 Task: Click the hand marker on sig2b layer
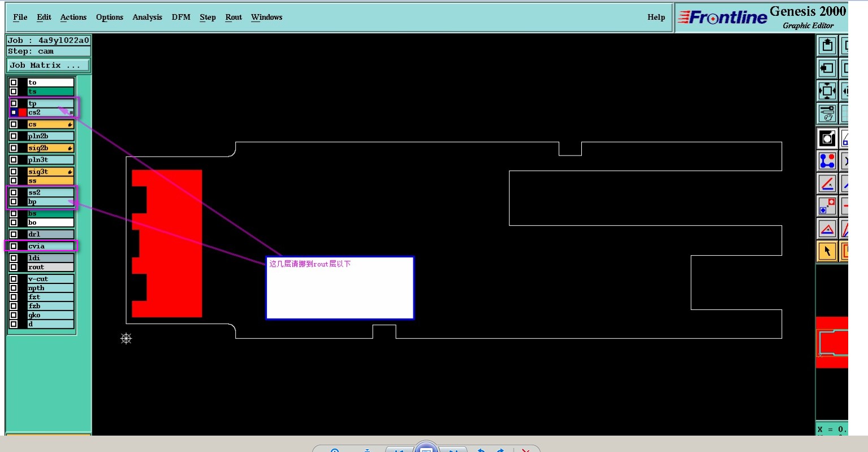click(70, 148)
